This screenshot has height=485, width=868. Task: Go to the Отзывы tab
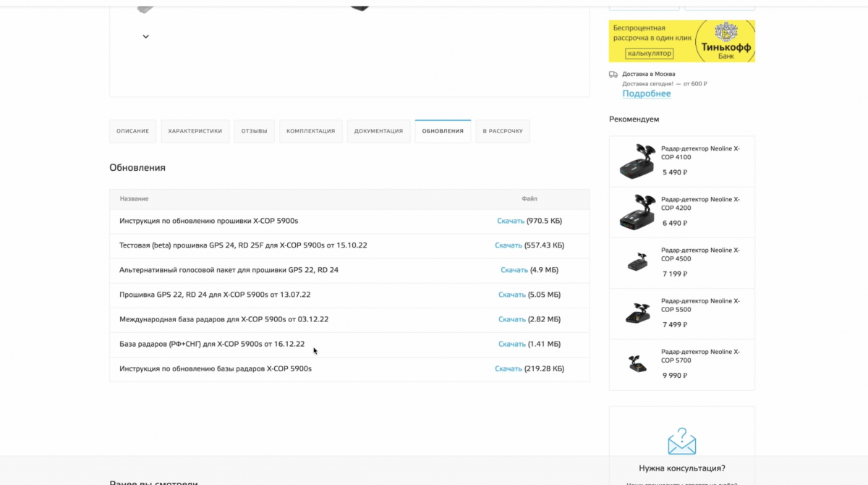click(x=254, y=131)
